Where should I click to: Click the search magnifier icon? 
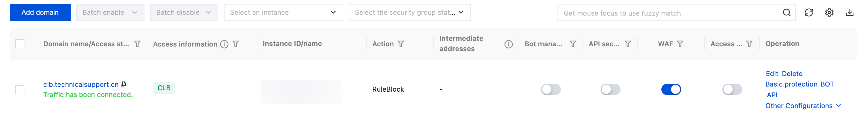tap(787, 13)
